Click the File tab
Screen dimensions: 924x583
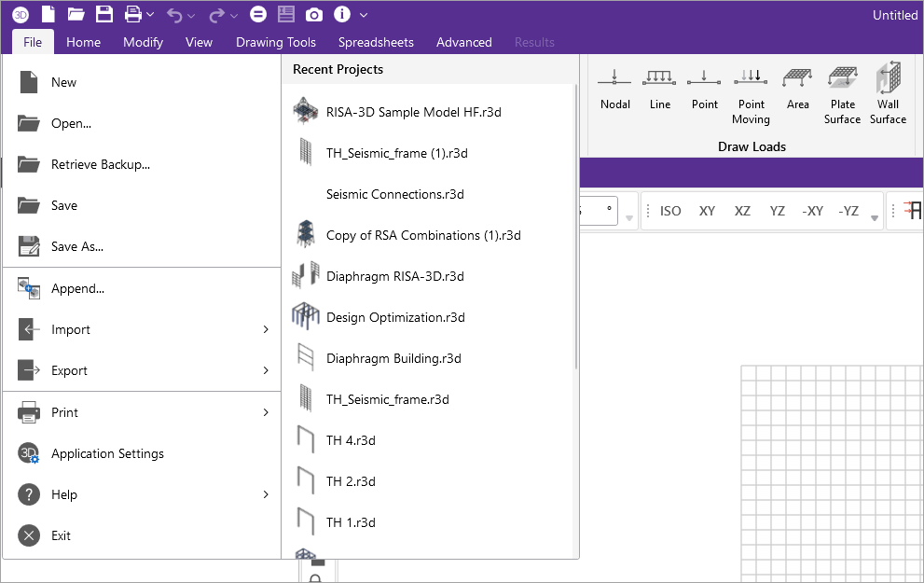tap(33, 43)
